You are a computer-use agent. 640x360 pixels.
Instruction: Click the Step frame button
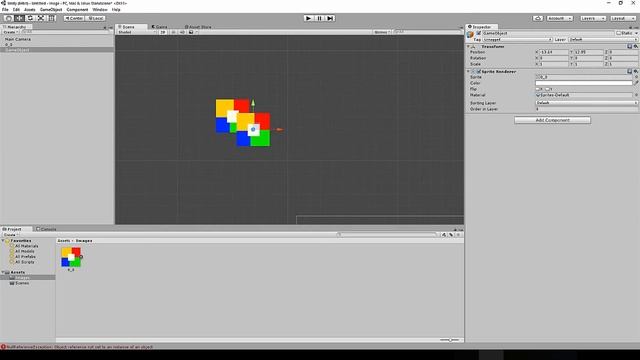[330, 18]
